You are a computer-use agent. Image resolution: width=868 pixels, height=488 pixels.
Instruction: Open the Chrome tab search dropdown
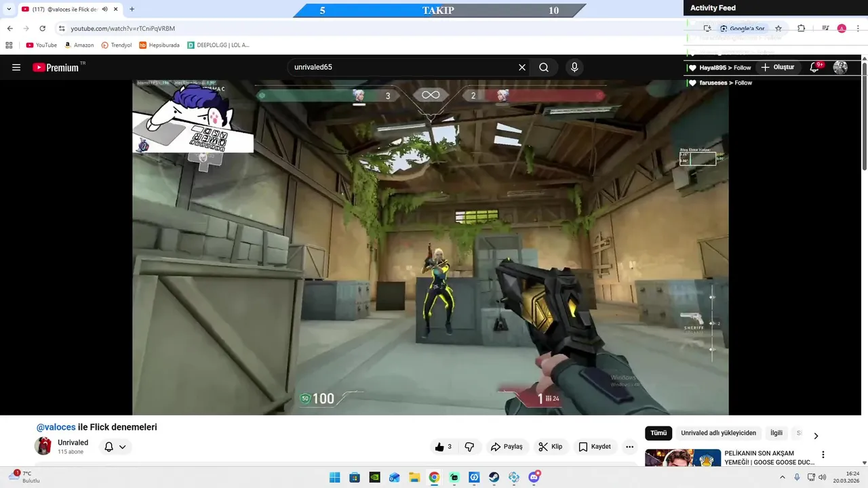click(9, 9)
